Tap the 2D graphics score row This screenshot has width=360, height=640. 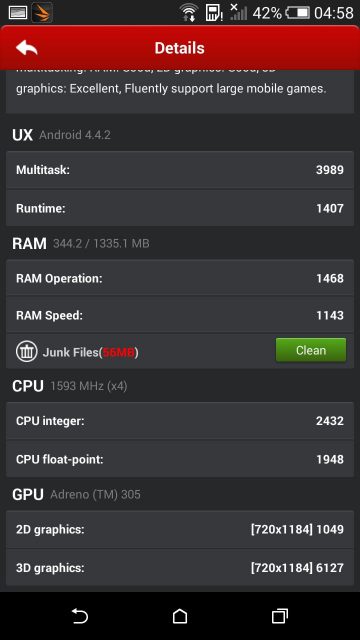(180, 529)
